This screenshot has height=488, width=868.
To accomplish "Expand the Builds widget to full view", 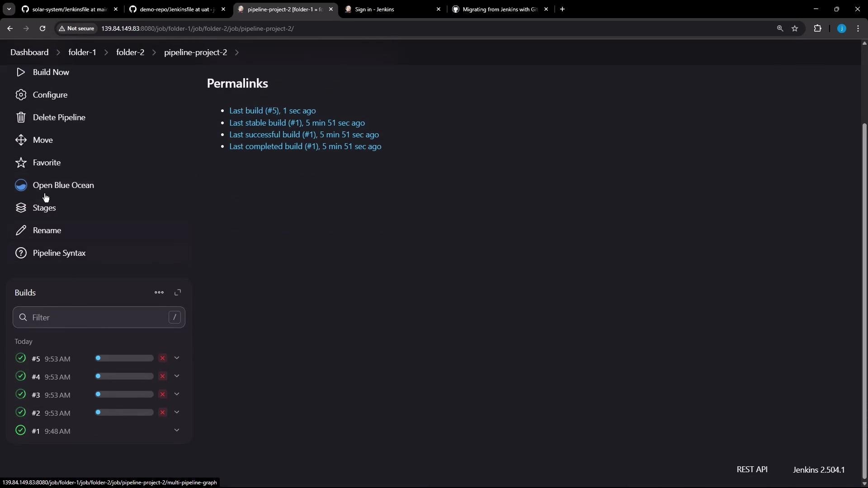I will pos(178,293).
